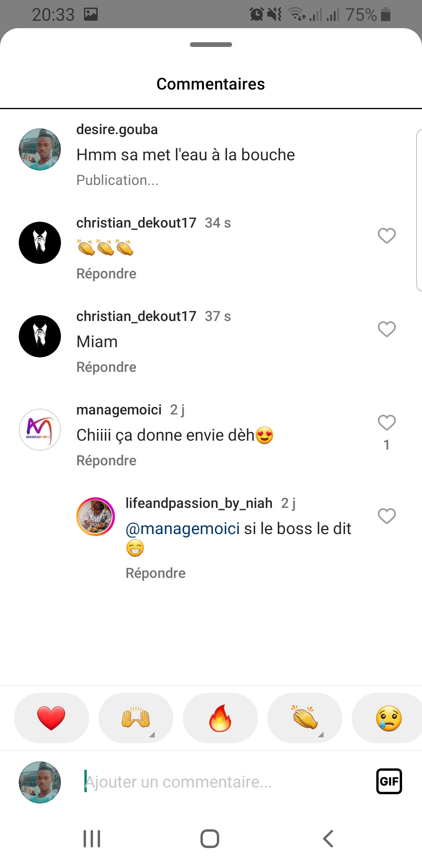Open lifeandpassion_by_niah's profile picture

click(95, 516)
